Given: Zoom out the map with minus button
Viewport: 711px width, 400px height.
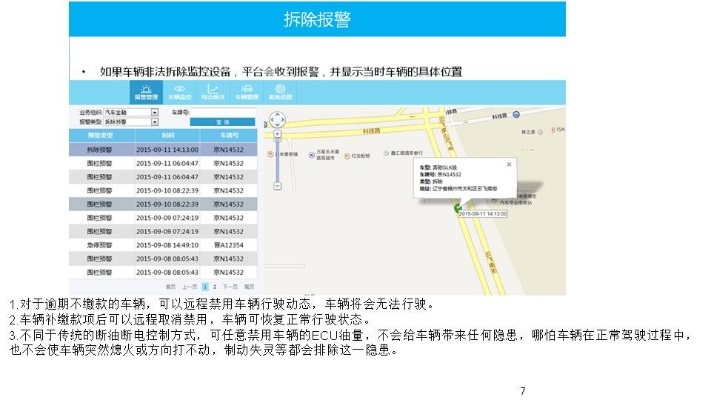Looking at the screenshot, I should tap(279, 186).
